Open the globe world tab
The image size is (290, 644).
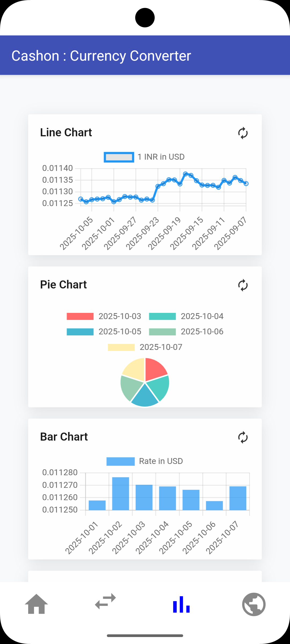(254, 604)
